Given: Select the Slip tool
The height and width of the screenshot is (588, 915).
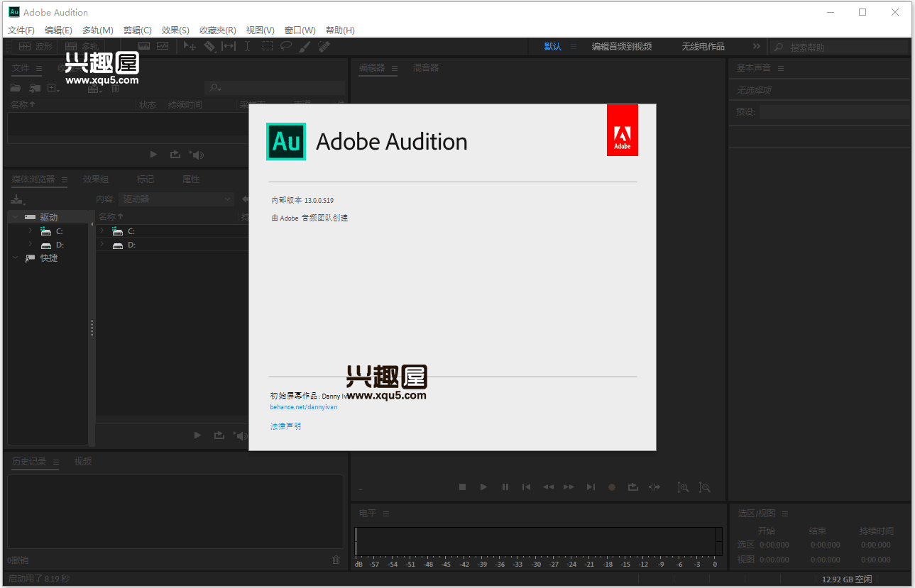Looking at the screenshot, I should 229,46.
